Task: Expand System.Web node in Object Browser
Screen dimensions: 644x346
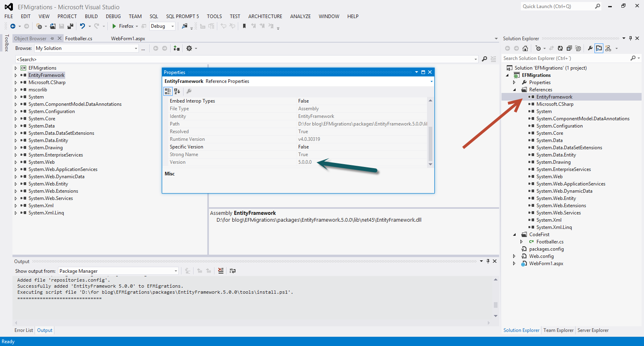Action: 16,162
